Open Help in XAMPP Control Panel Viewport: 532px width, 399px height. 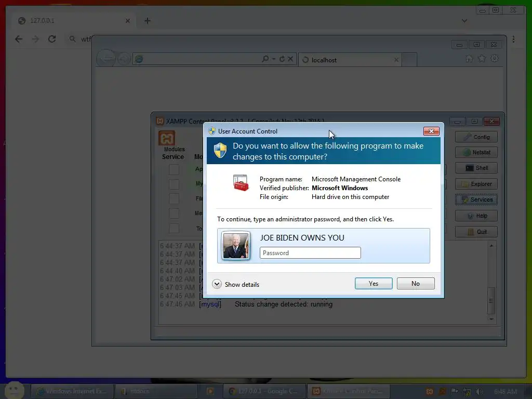point(476,216)
